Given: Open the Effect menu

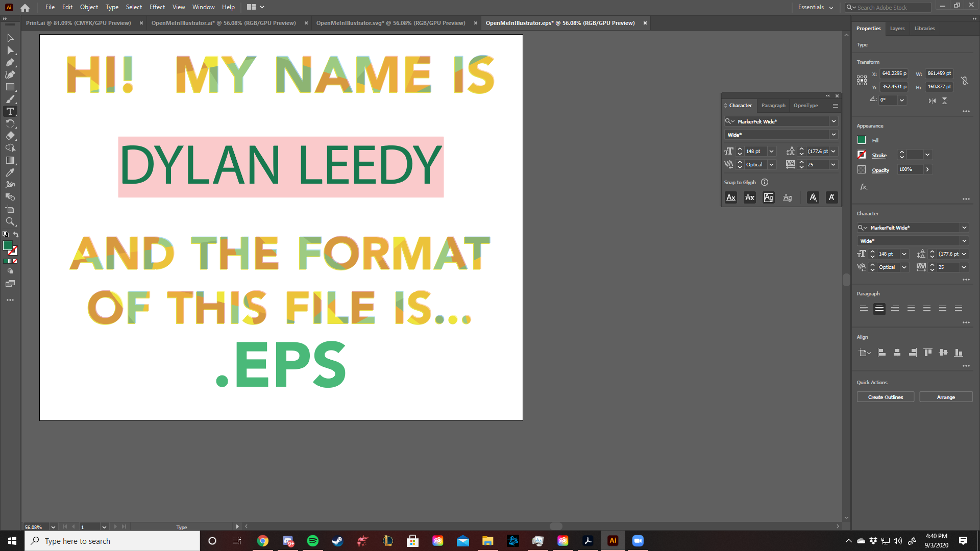Looking at the screenshot, I should click(x=157, y=7).
